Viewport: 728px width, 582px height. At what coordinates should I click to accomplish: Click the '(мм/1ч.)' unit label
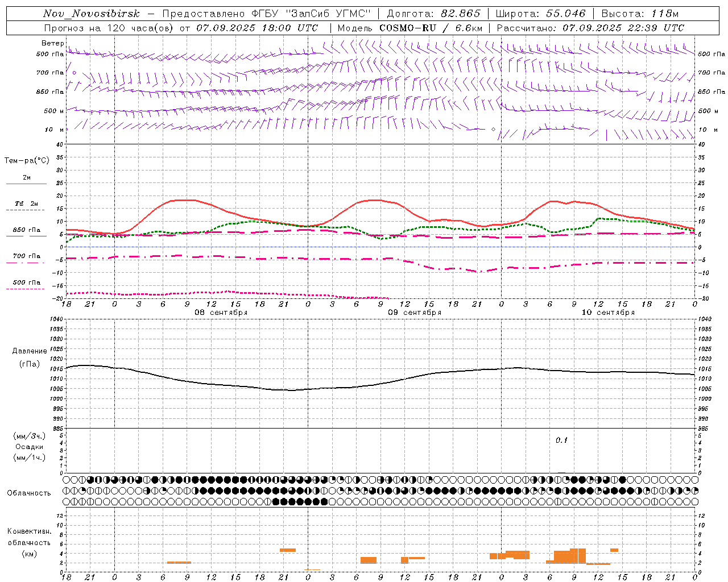click(x=30, y=458)
